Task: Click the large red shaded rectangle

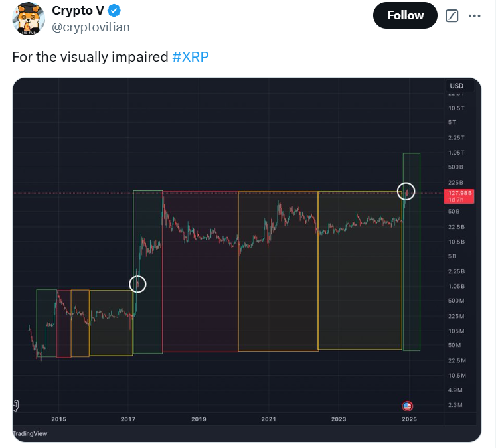Action: 201,271
